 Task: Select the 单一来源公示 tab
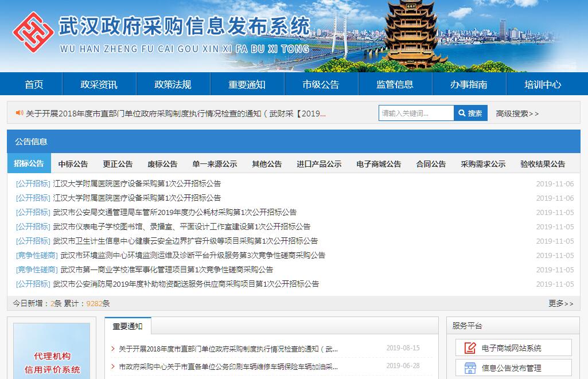(x=215, y=164)
